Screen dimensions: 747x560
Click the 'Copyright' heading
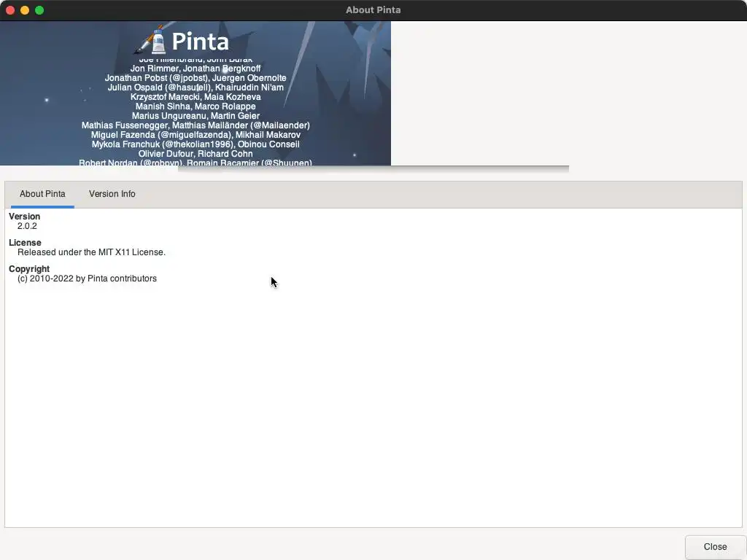tap(29, 269)
